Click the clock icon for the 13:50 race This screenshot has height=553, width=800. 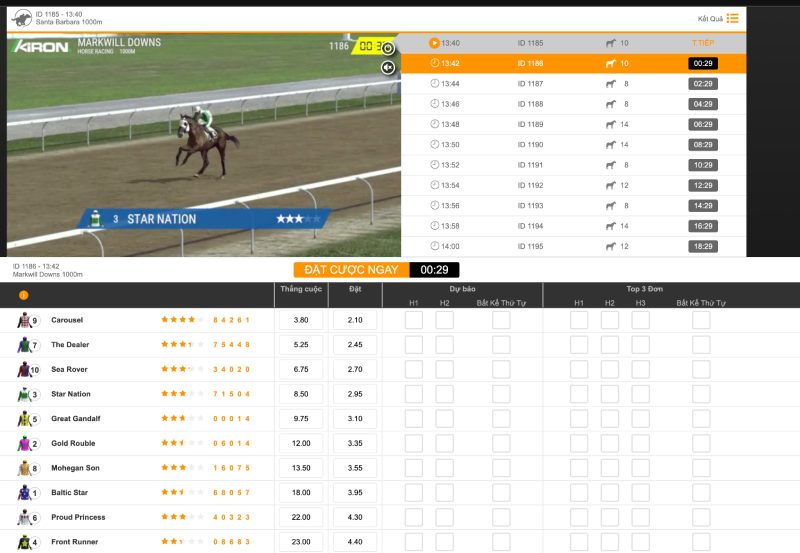coord(434,145)
